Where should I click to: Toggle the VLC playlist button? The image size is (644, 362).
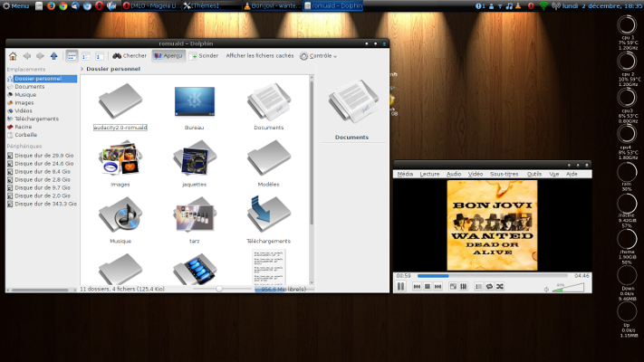tap(478, 287)
